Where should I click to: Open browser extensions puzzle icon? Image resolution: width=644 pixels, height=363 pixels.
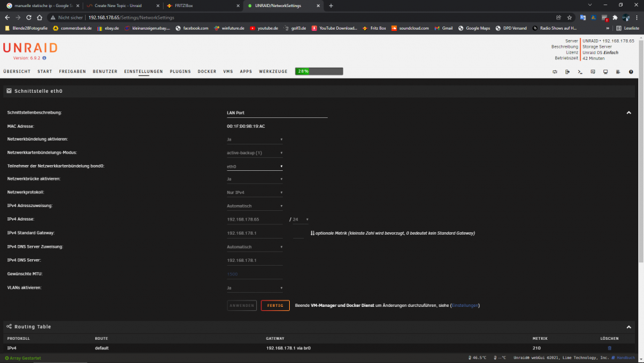point(615,17)
